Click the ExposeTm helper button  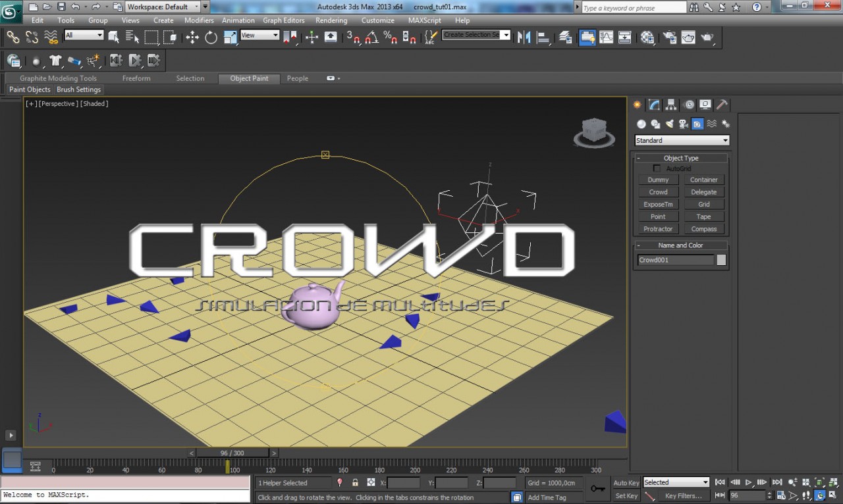[658, 205]
